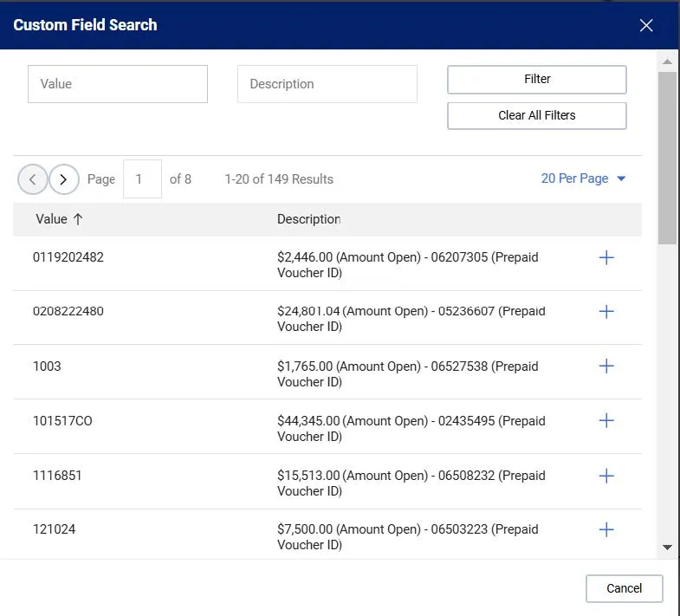
Task: Add value 101517CO with plus icon
Action: tap(606, 420)
